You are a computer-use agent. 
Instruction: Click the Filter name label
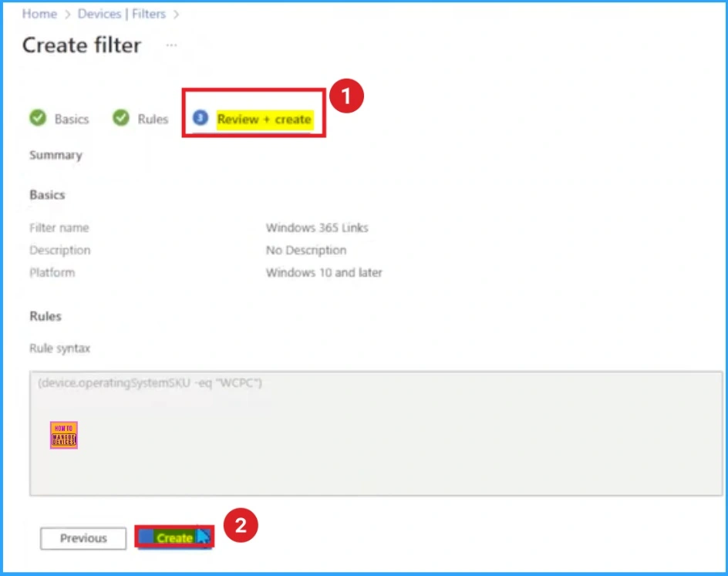point(59,228)
